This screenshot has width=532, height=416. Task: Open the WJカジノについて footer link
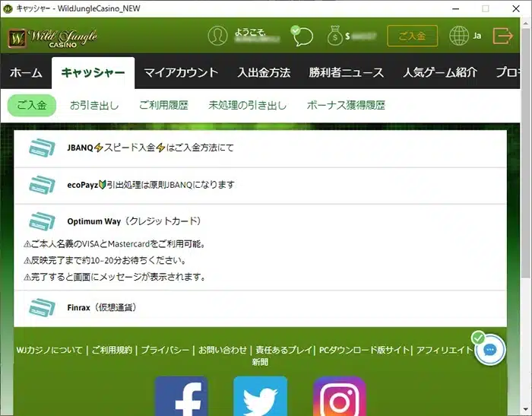[49, 350]
